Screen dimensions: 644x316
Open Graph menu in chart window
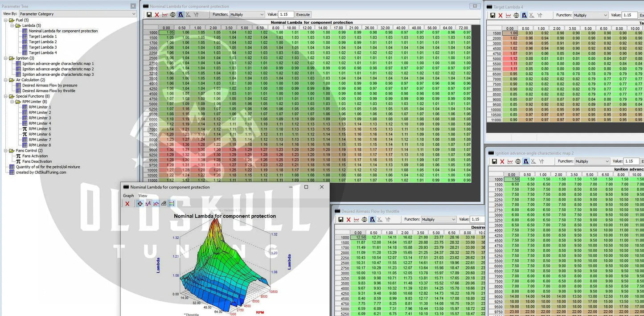(128, 196)
